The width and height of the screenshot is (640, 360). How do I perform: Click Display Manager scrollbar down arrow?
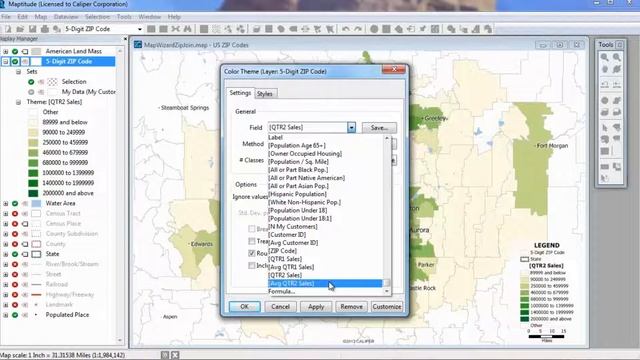pos(120,340)
